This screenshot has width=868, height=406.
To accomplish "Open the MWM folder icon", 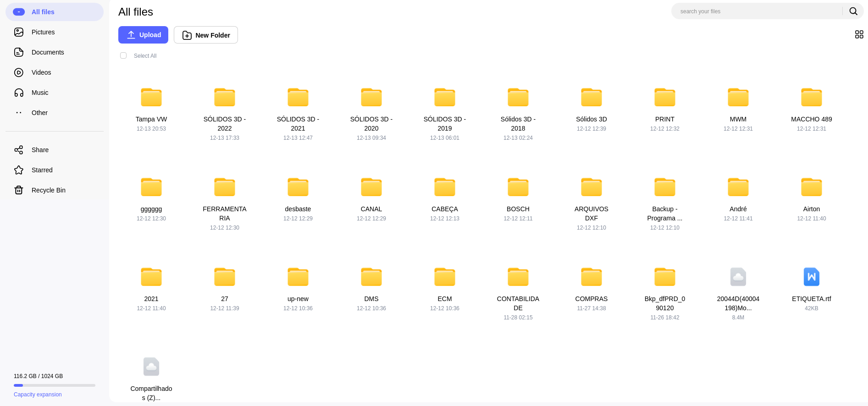I will point(738,97).
